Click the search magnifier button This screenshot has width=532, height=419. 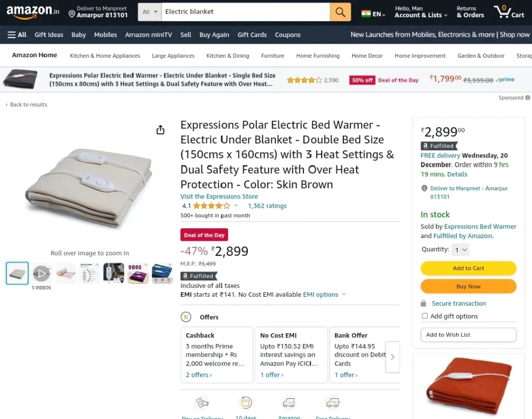[340, 12]
